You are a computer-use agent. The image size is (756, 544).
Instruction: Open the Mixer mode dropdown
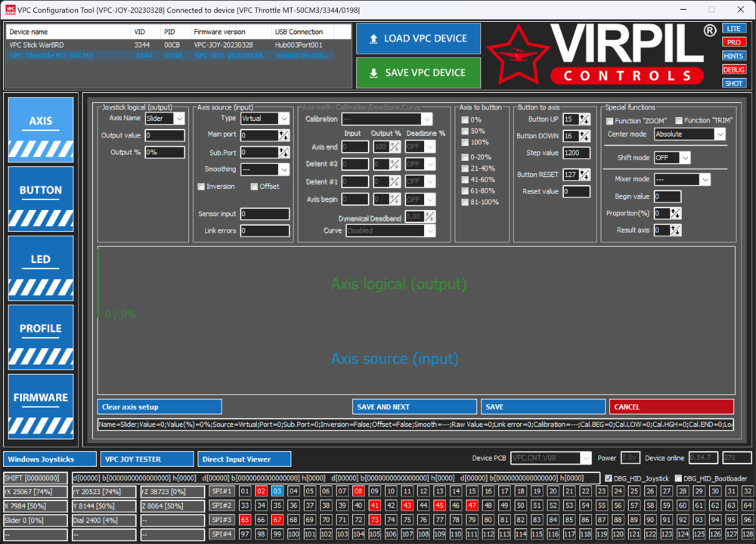[x=705, y=179]
